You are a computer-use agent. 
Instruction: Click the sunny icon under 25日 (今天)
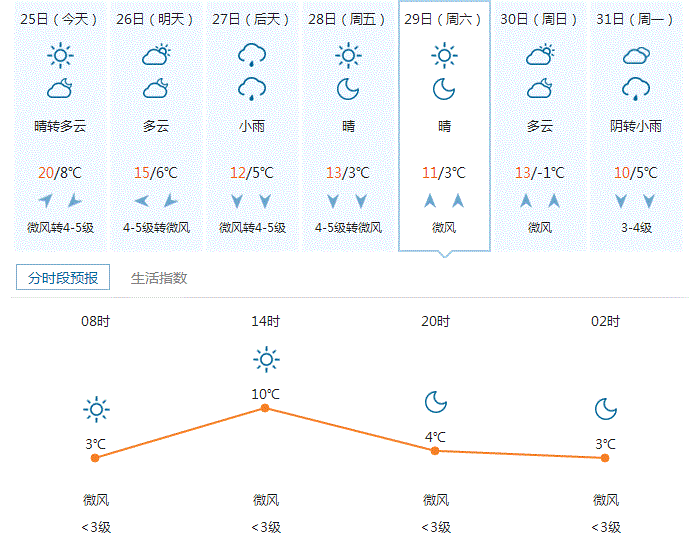pyautogui.click(x=61, y=55)
